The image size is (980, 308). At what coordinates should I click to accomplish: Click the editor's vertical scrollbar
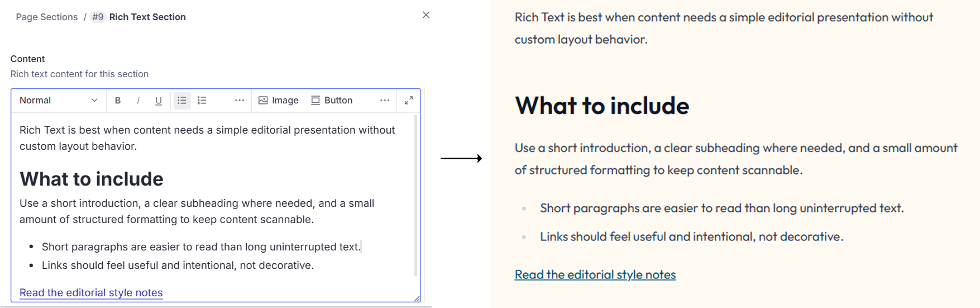[415, 196]
